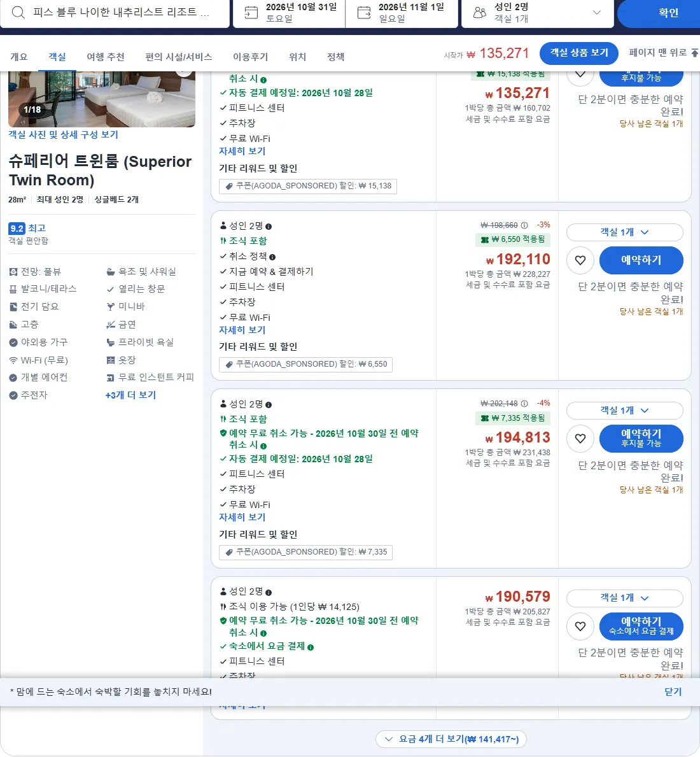Click 예약하기 for ₩192,110 offer
Viewport: 700px width, 757px height.
(x=641, y=260)
